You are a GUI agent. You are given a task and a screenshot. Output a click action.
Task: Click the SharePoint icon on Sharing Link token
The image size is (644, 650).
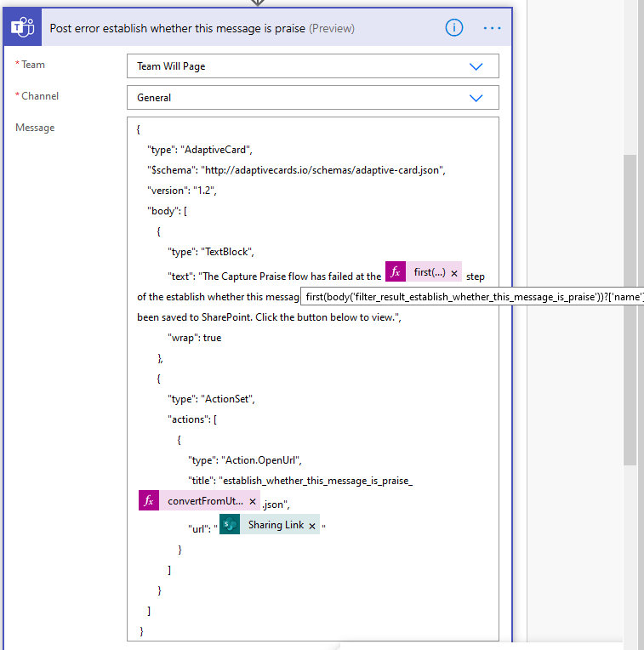230,525
